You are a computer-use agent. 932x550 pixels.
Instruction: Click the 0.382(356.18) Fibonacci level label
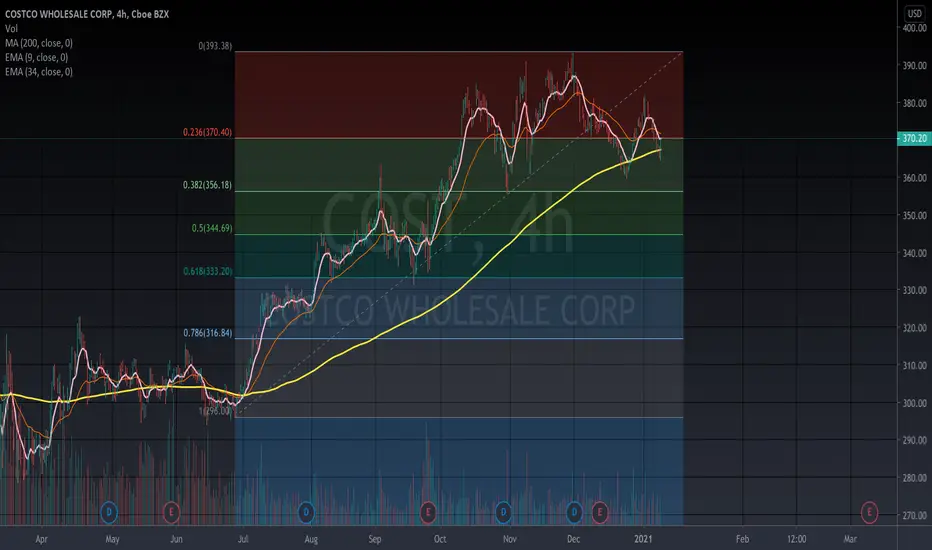(x=207, y=185)
